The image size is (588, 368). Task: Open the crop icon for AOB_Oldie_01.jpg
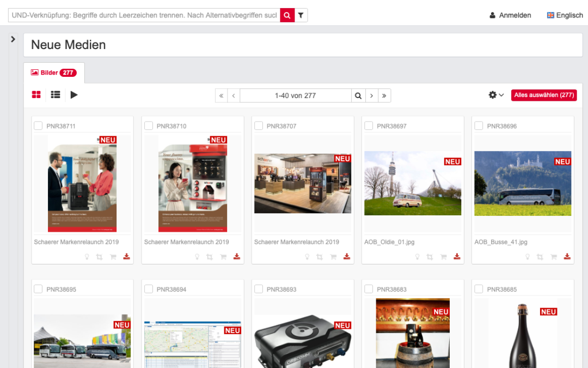[x=430, y=256]
